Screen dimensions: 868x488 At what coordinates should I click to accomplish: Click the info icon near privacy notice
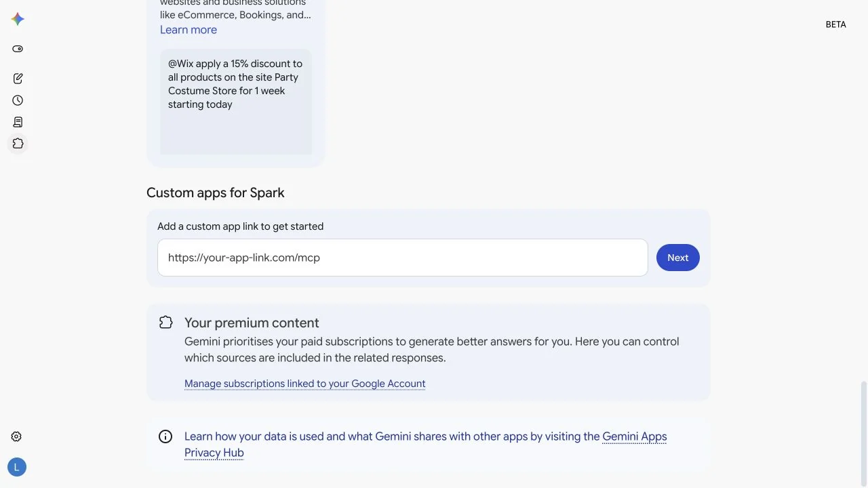pos(165,436)
